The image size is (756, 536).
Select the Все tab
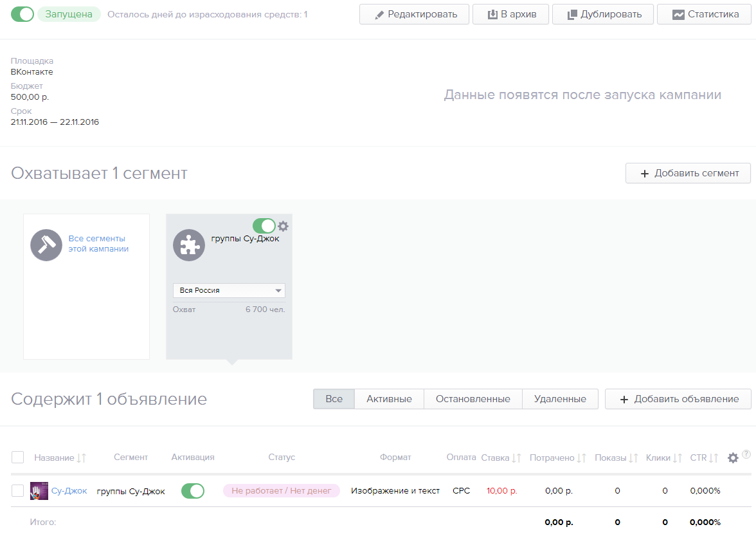tap(334, 399)
